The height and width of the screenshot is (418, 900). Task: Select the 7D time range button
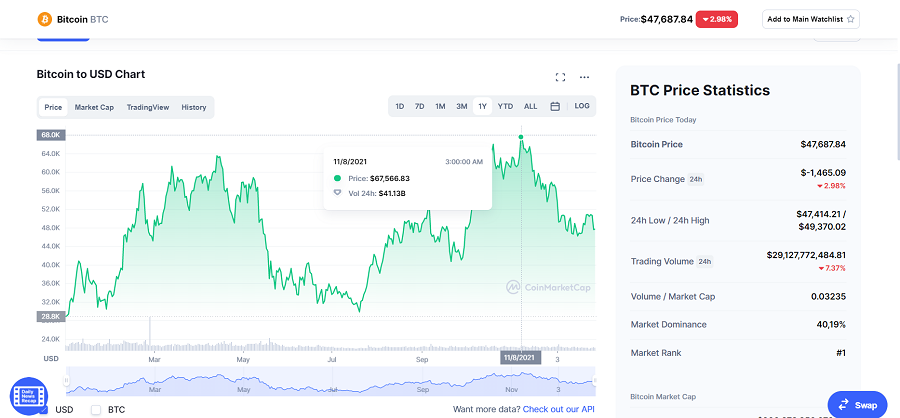(420, 106)
